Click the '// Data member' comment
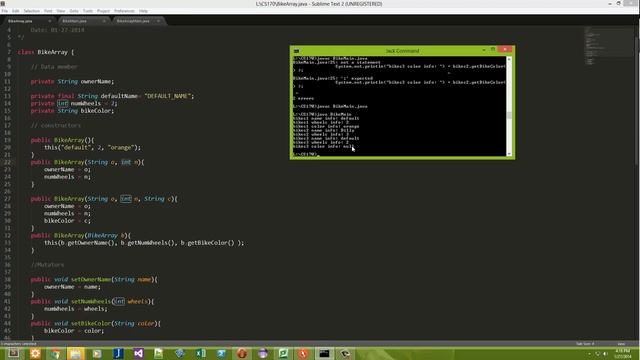Viewport: 640px width, 360px height. tap(54, 67)
